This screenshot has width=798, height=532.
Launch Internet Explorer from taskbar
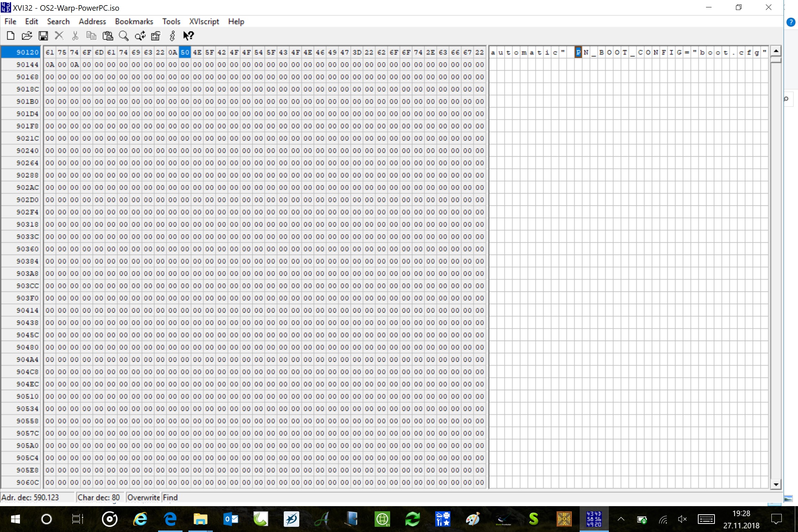140,519
